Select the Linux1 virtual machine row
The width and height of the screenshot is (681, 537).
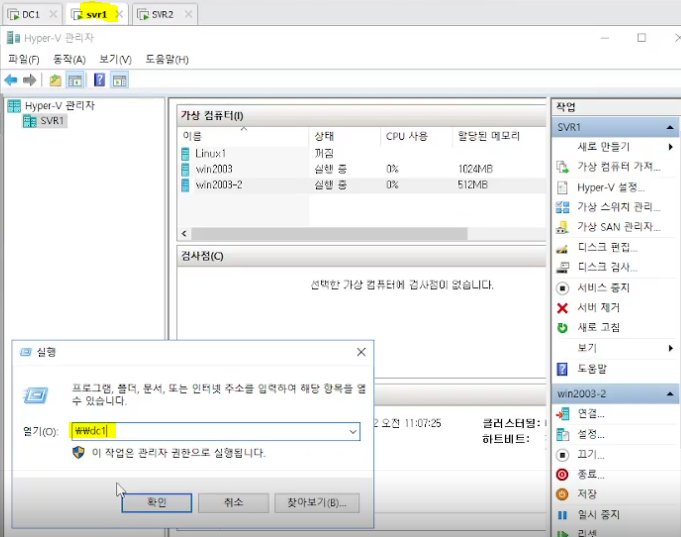coord(361,153)
